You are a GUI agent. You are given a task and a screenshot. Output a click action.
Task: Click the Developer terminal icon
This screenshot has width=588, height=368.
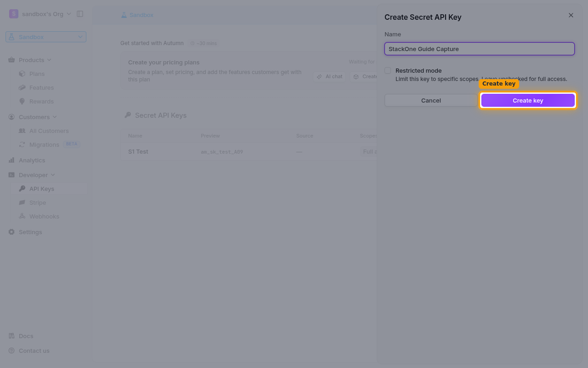(x=11, y=175)
